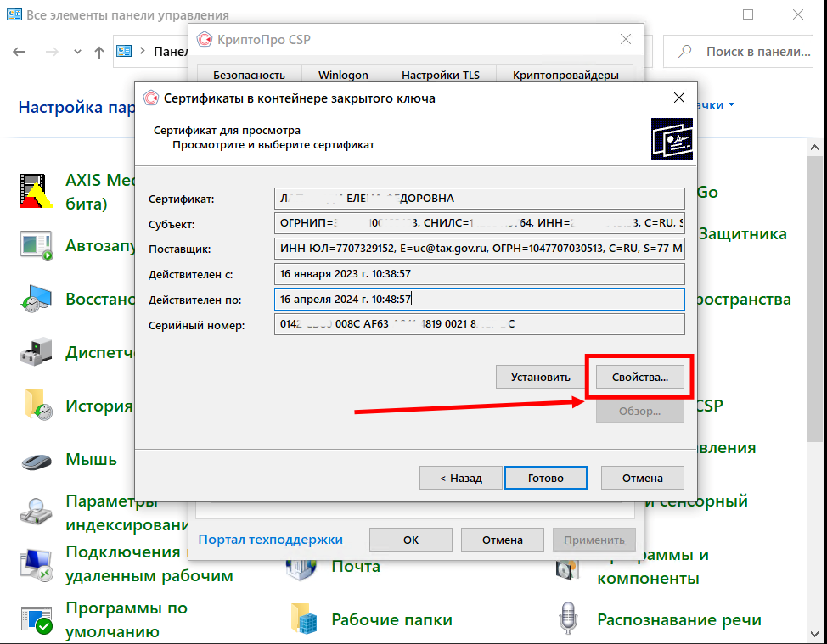Click the certificate dialog title bar logo

point(151,98)
